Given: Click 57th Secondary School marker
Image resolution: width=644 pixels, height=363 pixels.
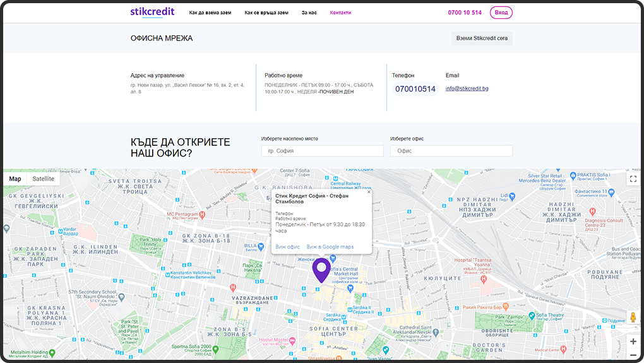Looking at the screenshot, I should click(121, 296).
